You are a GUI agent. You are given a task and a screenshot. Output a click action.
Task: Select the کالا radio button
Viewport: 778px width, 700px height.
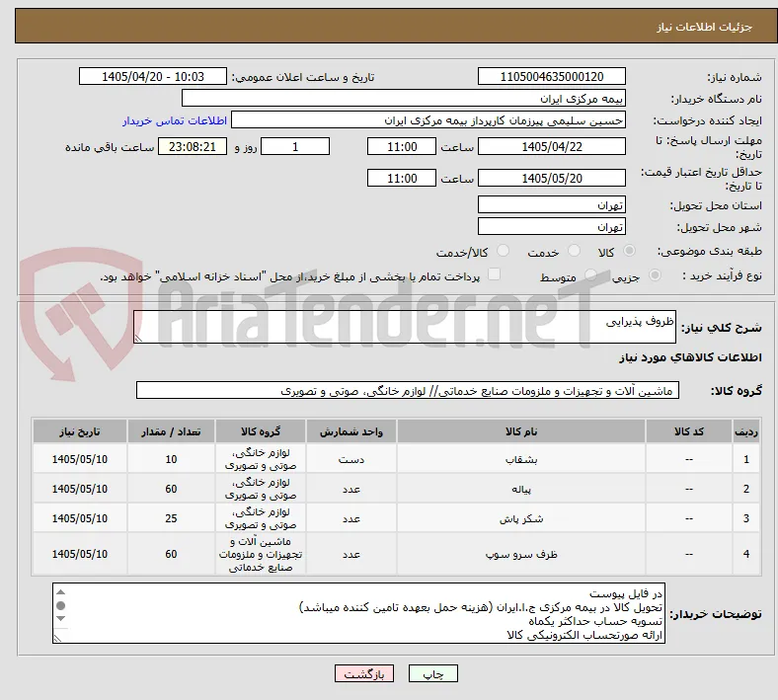[x=629, y=251]
